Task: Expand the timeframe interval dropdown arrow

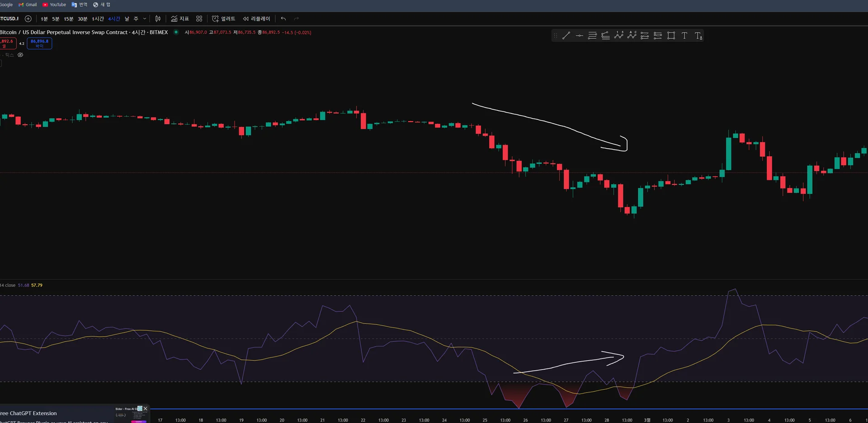Action: (145, 19)
